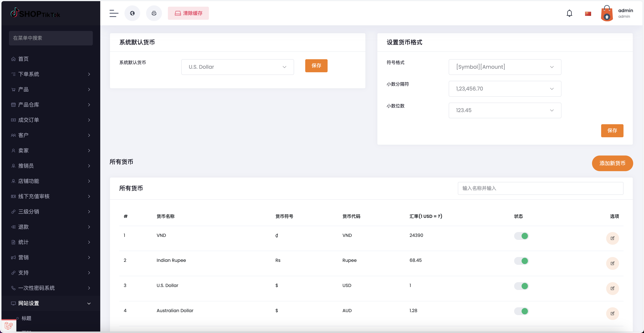This screenshot has height=333, width=644.
Task: Open the 系统默认货币 currency dropdown
Action: point(237,67)
